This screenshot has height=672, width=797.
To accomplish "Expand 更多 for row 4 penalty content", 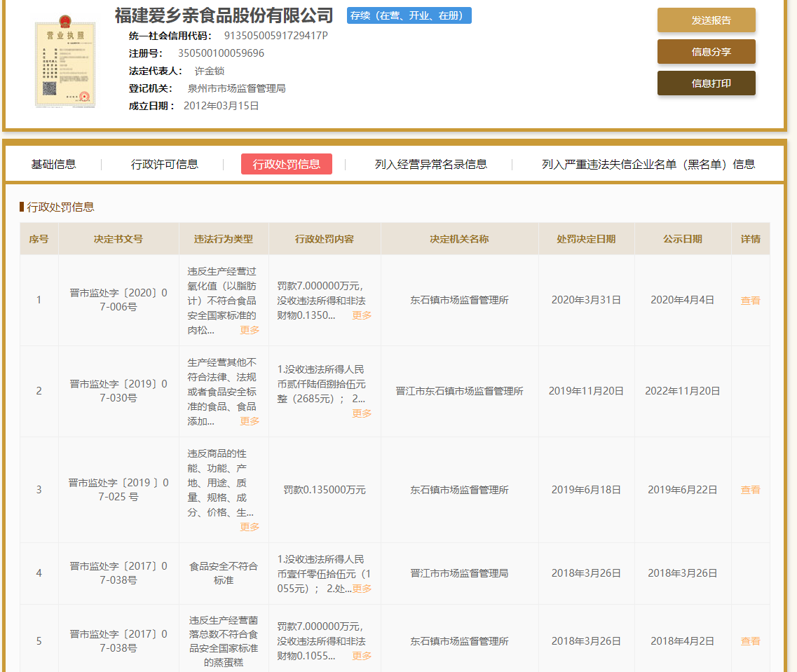I will 362,589.
